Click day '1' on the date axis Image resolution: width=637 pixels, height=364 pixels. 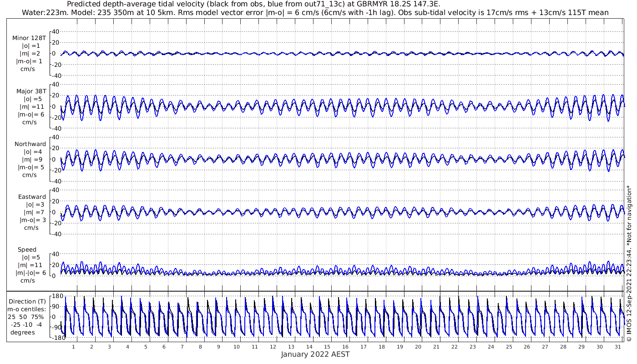click(73, 347)
